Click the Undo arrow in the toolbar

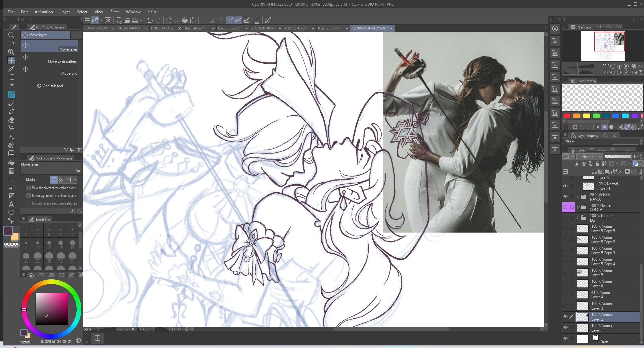click(150, 20)
